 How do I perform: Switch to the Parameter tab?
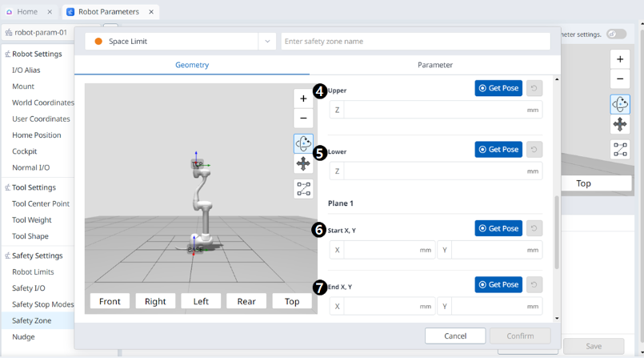[434, 65]
